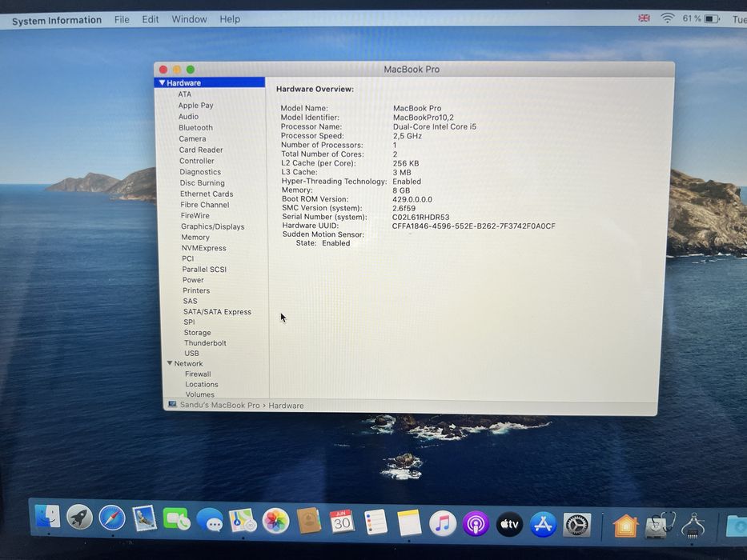
Task: Open Calendar showing 30 in Dock
Action: 342,522
